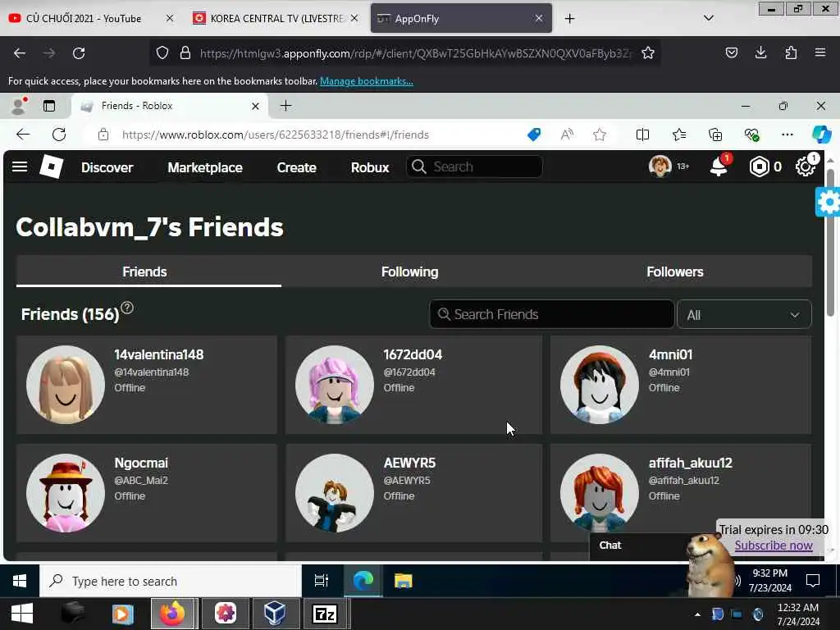Viewport: 840px width, 630px height.
Task: Open Edge shopping price tag icon
Action: [x=533, y=135]
